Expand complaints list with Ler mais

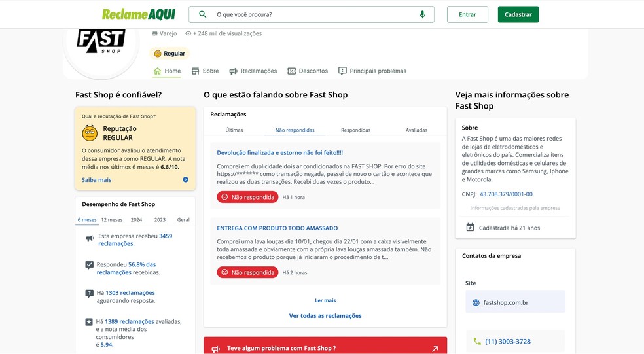(x=325, y=300)
